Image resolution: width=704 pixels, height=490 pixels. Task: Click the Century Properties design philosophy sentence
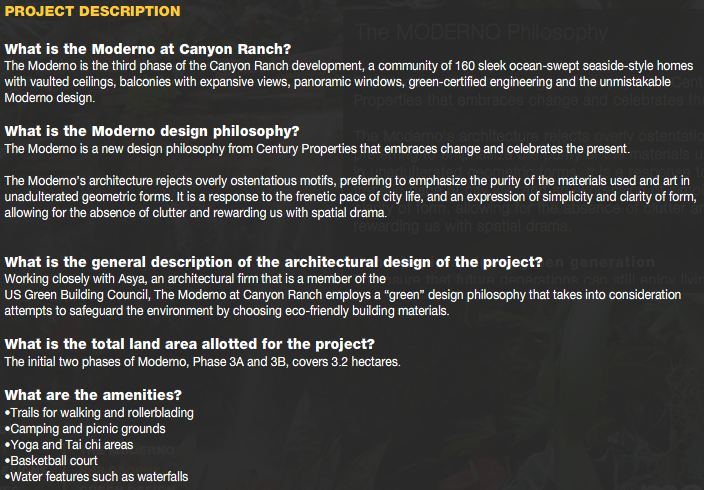[317, 149]
